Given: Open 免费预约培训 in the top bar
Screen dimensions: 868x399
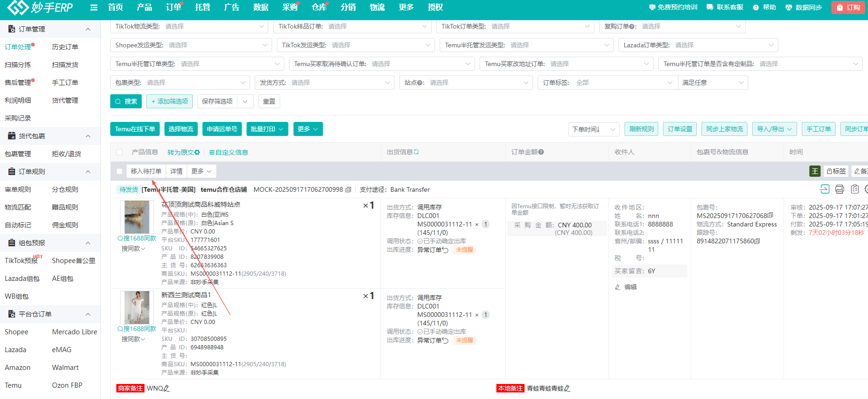Looking at the screenshot, I should point(673,8).
